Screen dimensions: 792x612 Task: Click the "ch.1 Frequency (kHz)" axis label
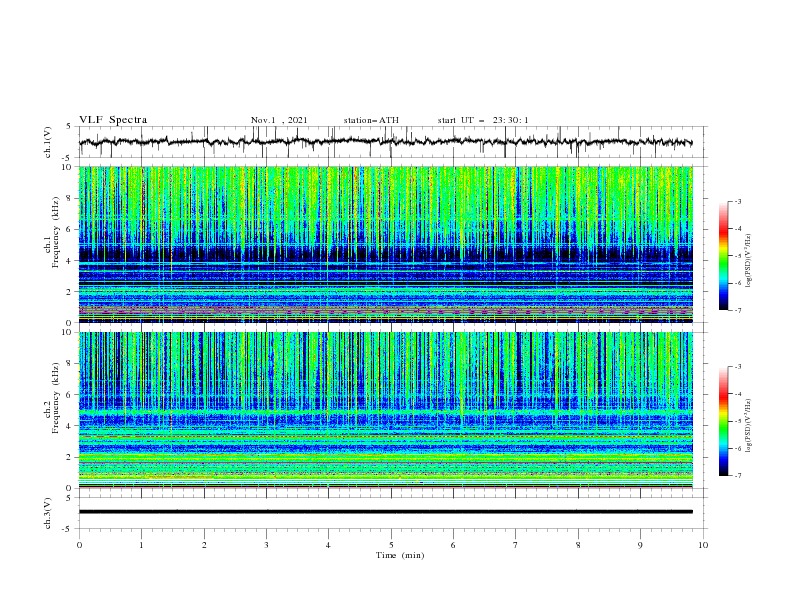pyautogui.click(x=51, y=233)
